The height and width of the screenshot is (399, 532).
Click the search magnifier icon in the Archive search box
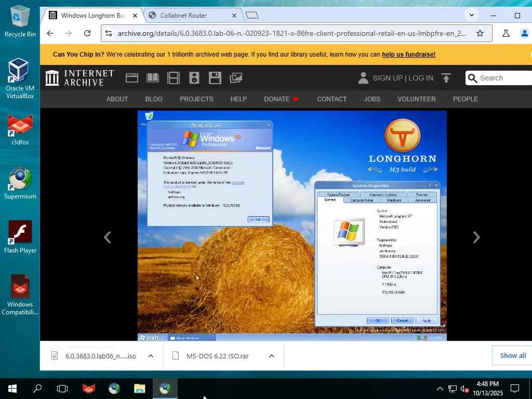(x=472, y=78)
